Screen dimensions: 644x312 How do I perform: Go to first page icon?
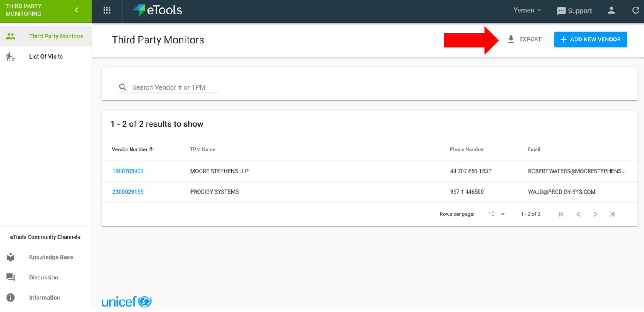click(561, 214)
